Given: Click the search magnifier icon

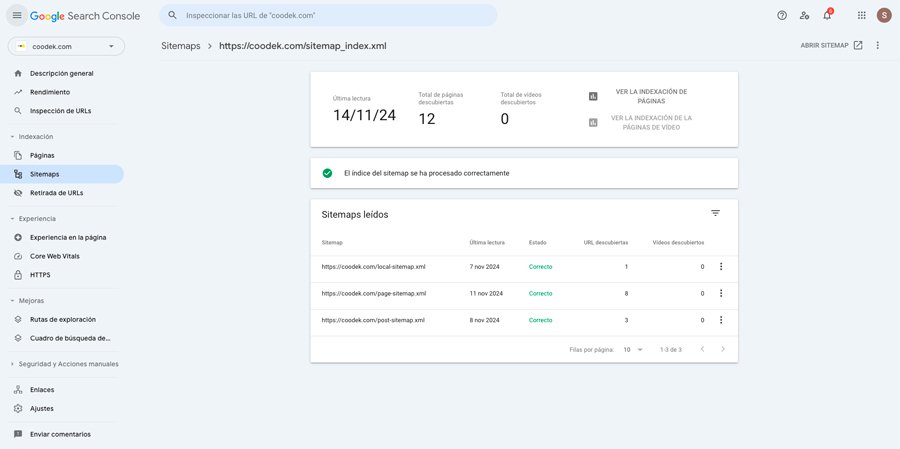Looking at the screenshot, I should [172, 16].
